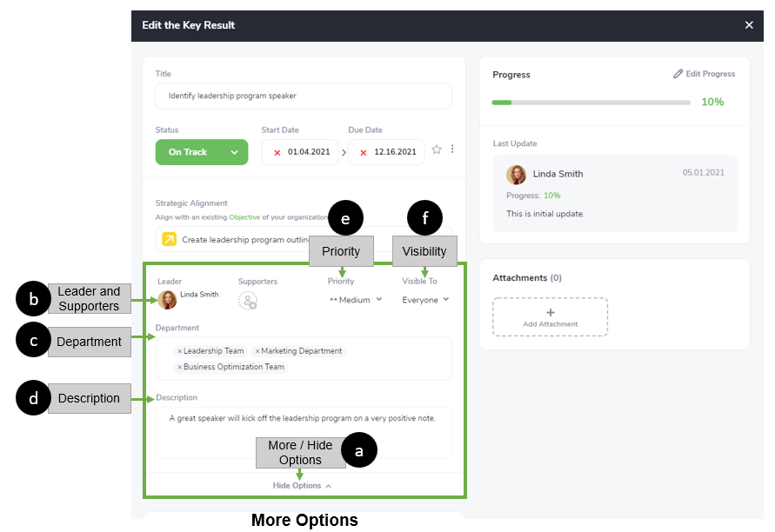Image resolution: width=775 pixels, height=532 pixels.
Task: Click the Edit Progress pencil icon
Action: 678,74
